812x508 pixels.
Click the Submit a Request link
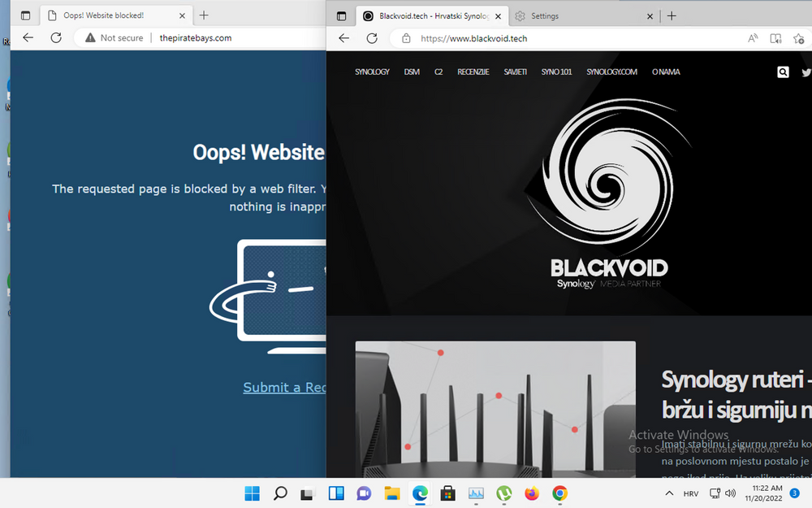point(284,387)
